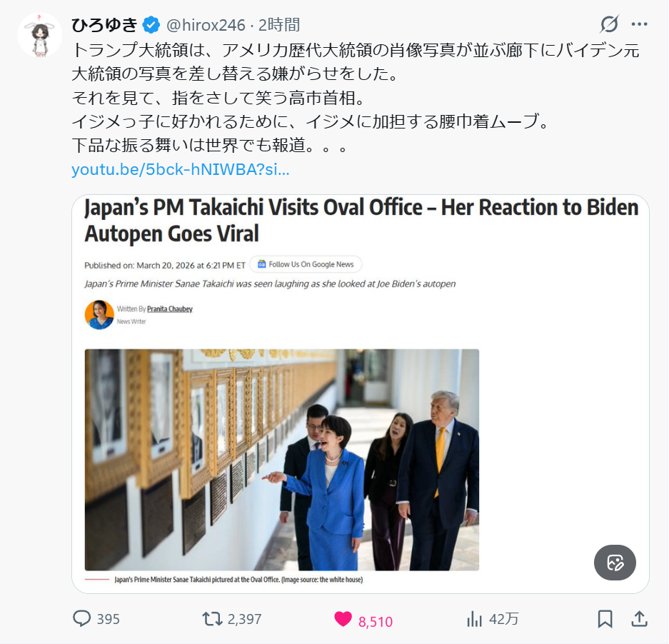Click the @hirox246 handle
Screen dimensions: 669x644
(x=206, y=25)
